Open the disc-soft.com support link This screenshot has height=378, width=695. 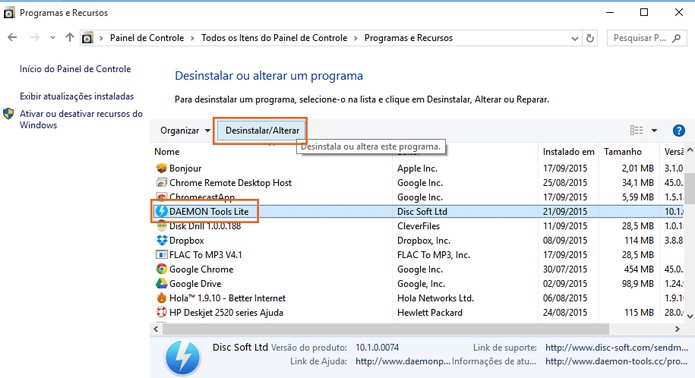pos(617,347)
